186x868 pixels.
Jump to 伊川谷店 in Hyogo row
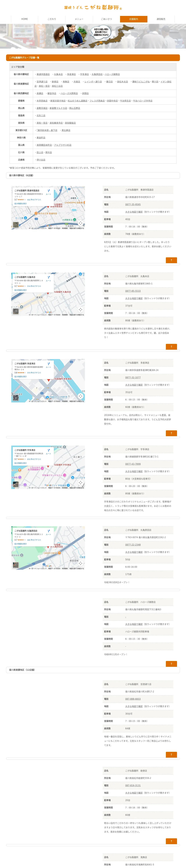pos(41,160)
